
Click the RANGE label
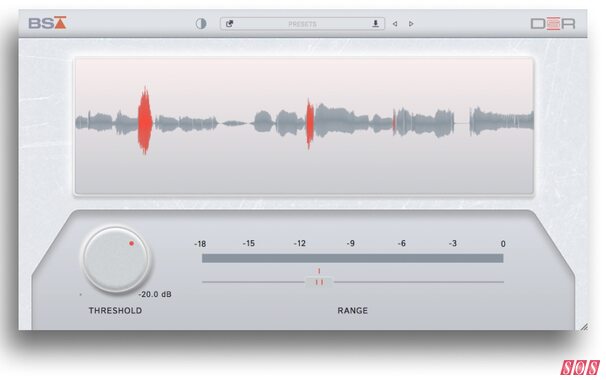tap(352, 310)
